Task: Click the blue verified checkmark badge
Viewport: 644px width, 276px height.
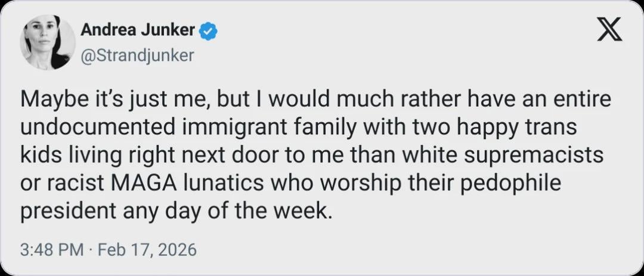Action: pyautogui.click(x=208, y=30)
